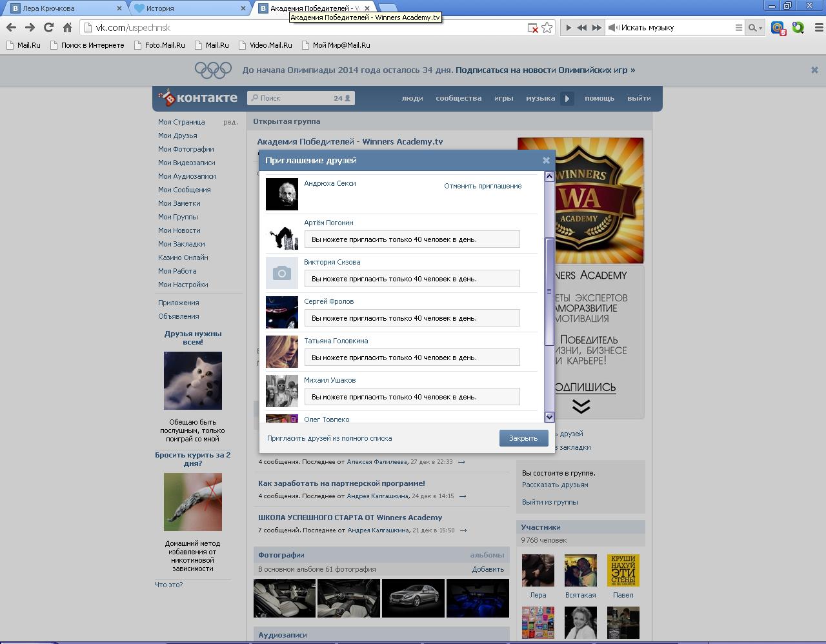Open игры in top menu
Image resolution: width=826 pixels, height=644 pixels.
click(x=503, y=98)
